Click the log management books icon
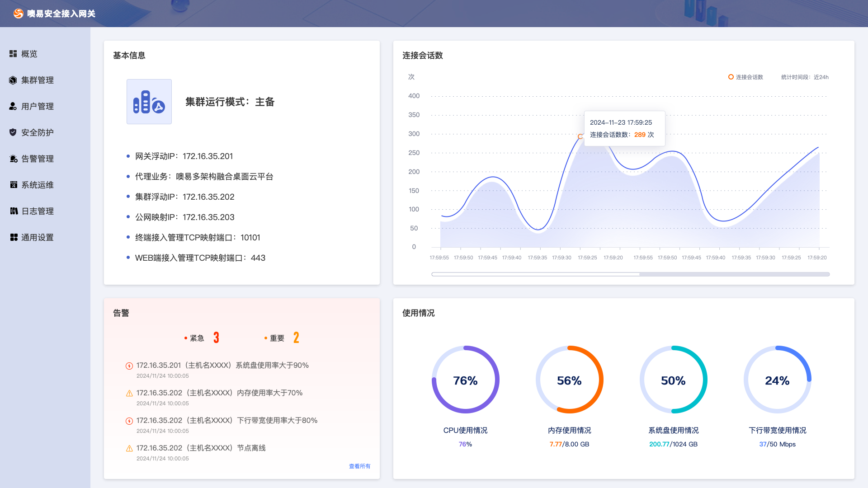The height and width of the screenshot is (488, 868). (14, 211)
